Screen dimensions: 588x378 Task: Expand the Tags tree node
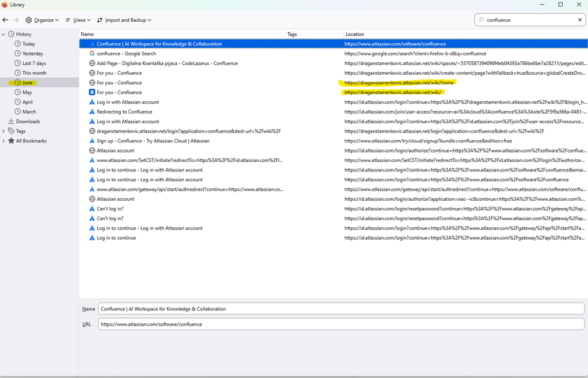click(4, 131)
